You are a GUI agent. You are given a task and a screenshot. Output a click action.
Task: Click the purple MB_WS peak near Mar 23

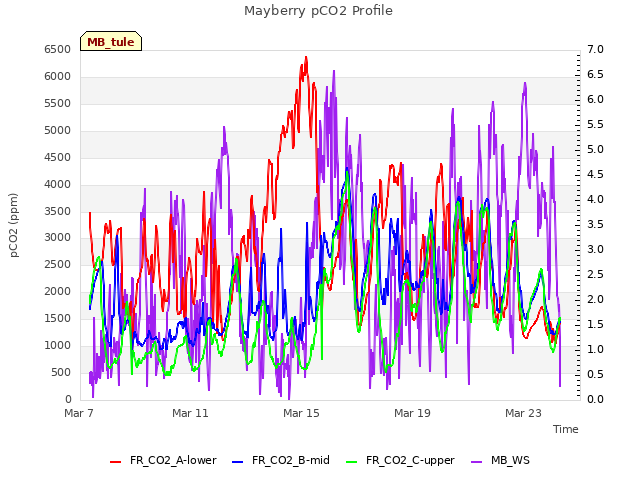click(525, 84)
